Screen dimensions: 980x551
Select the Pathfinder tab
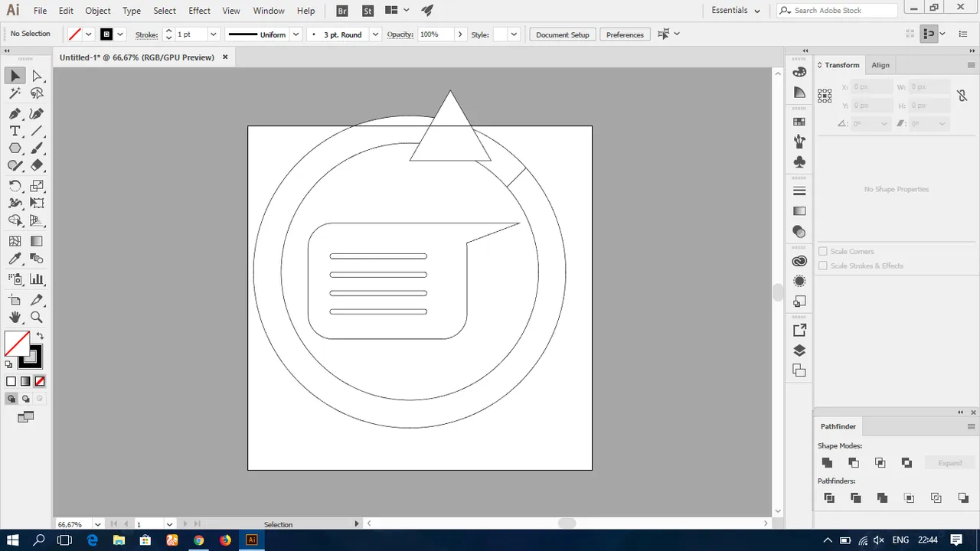tap(838, 426)
